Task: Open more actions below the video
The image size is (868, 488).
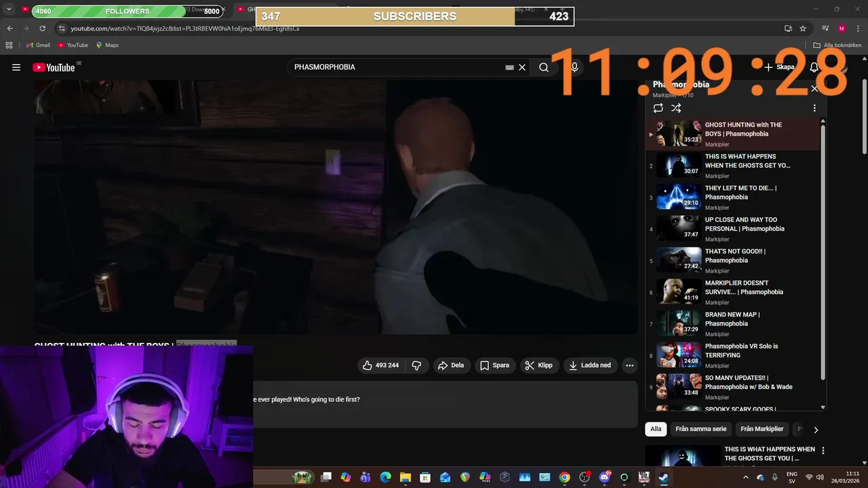Action: click(x=629, y=365)
